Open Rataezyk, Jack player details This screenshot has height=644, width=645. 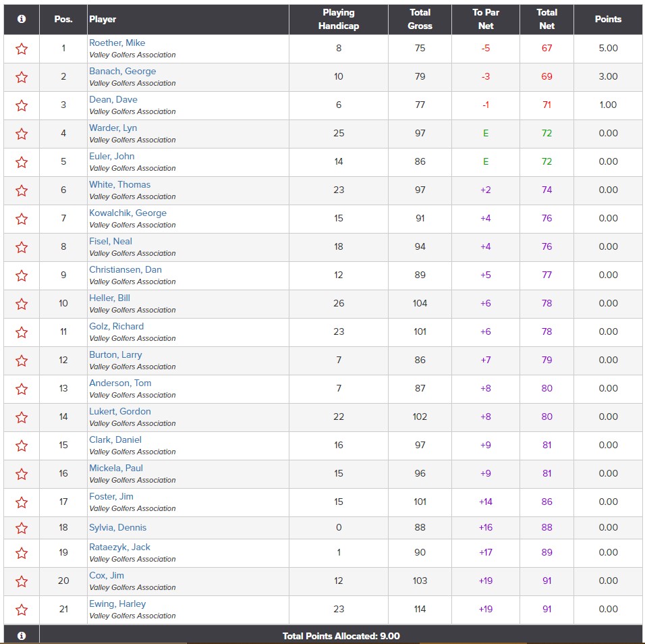(119, 547)
